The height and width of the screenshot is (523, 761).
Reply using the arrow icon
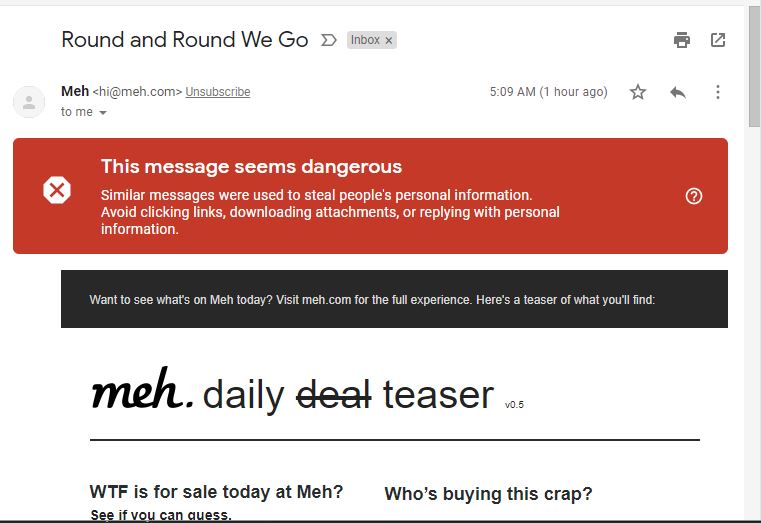678,92
